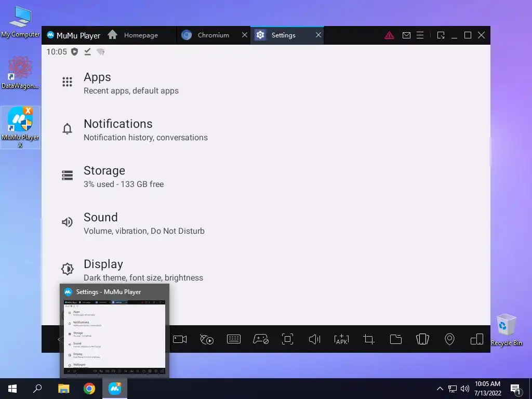Click 'Volume, vibration, Do Not Disturb' text
The image size is (532, 399).
144,231
